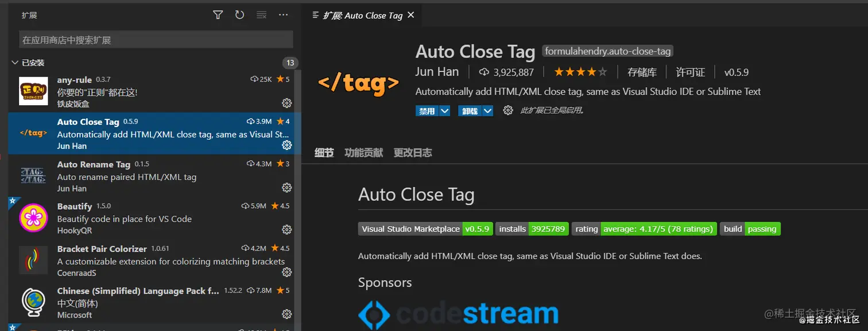Click identifier formulahendry.auto-close-tag
Viewport: 868px width, 331px height.
(608, 51)
